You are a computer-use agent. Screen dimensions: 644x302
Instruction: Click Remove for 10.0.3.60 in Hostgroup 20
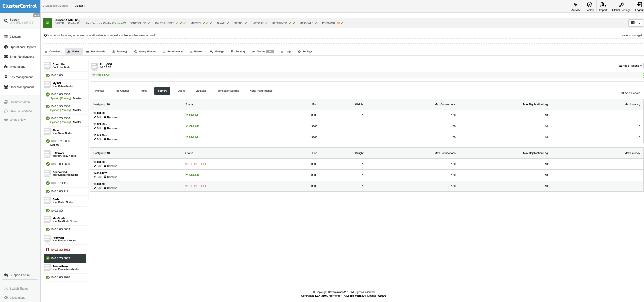coord(110,117)
